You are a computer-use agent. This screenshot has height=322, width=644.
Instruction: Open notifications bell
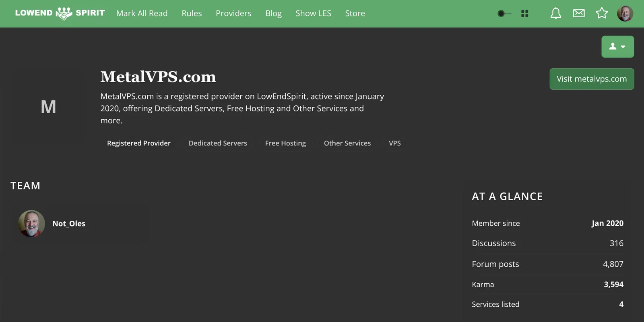coord(556,13)
